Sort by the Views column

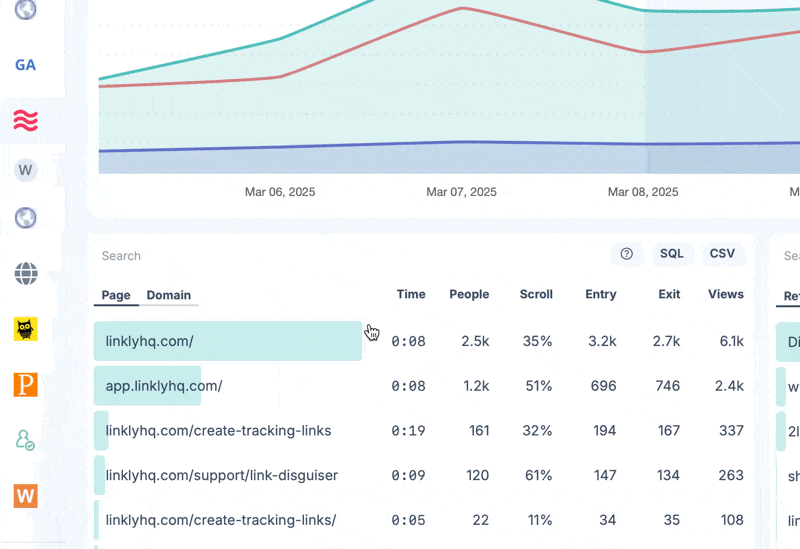point(725,294)
